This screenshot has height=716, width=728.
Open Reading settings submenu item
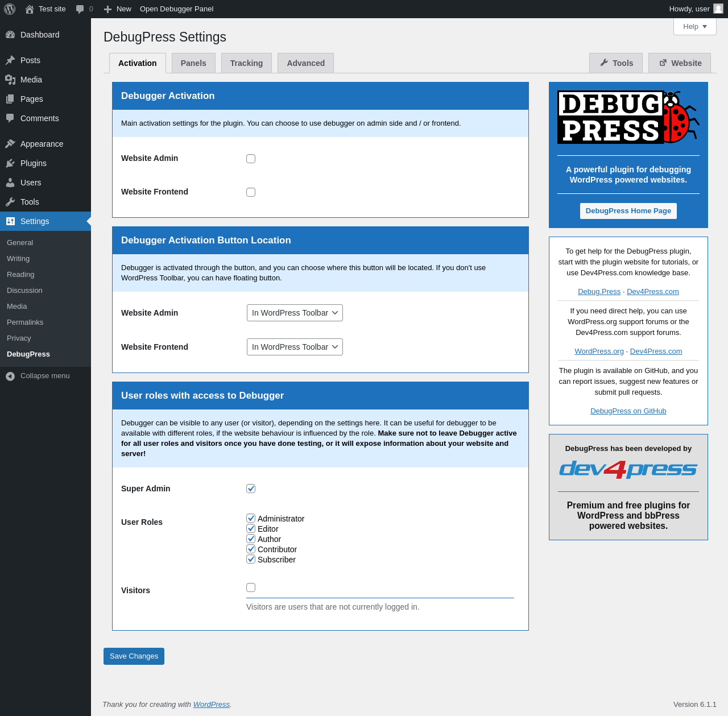pyautogui.click(x=20, y=274)
